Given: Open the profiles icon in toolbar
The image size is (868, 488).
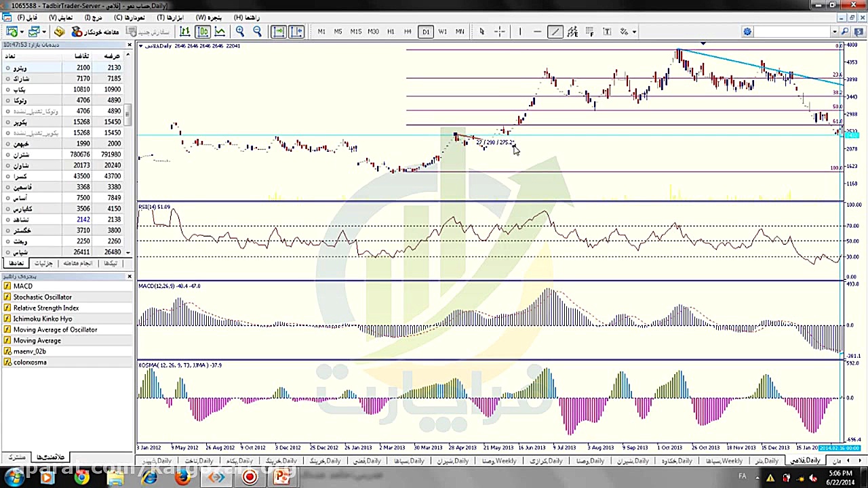Looking at the screenshot, I should coord(35,31).
